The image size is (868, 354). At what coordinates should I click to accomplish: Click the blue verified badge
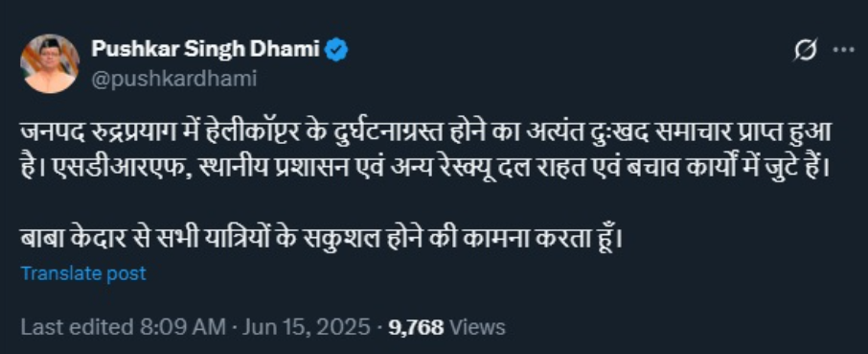(336, 51)
